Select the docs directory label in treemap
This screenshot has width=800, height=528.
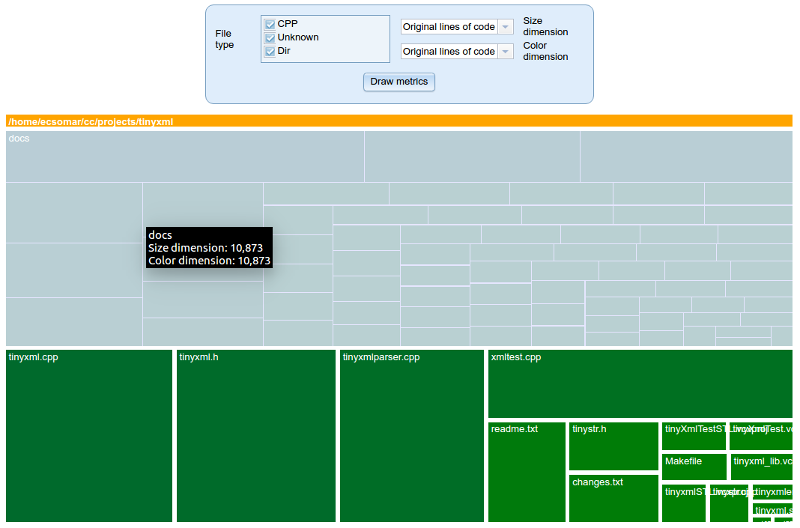[x=19, y=139]
